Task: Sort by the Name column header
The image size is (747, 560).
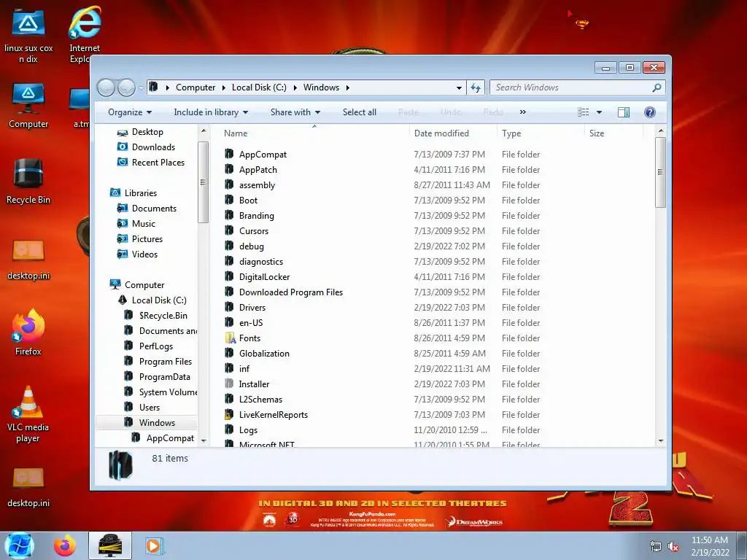Action: (314, 133)
